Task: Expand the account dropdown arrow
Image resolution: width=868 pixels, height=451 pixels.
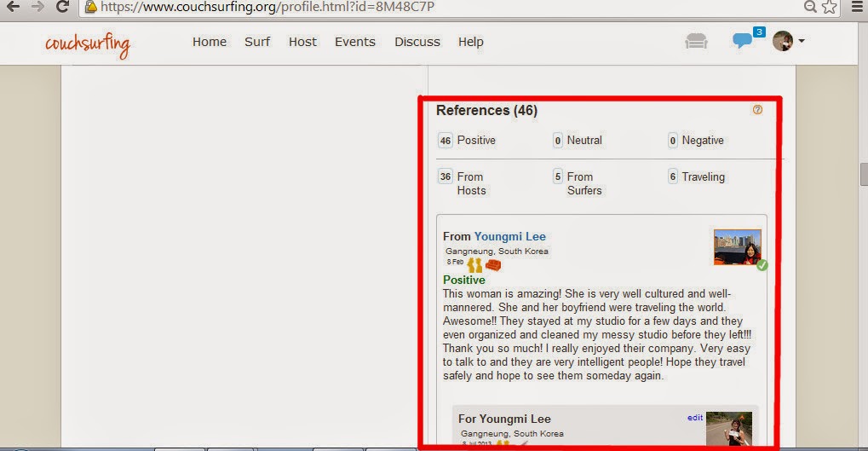Action: coord(801,41)
